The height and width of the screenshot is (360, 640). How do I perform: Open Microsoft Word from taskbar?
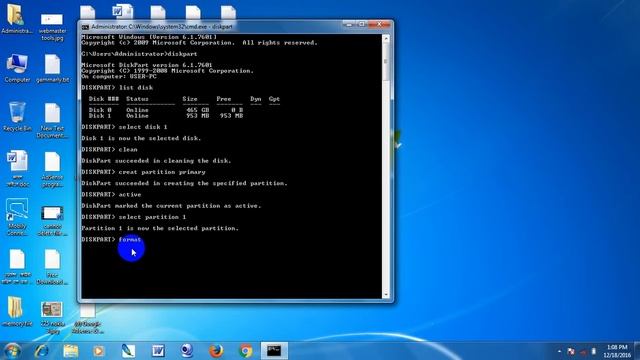click(x=158, y=351)
